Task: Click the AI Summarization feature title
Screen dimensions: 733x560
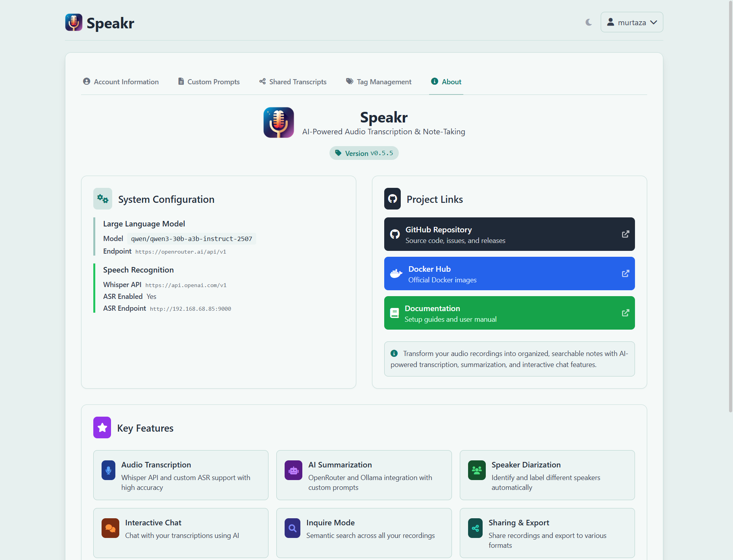Action: click(x=340, y=465)
